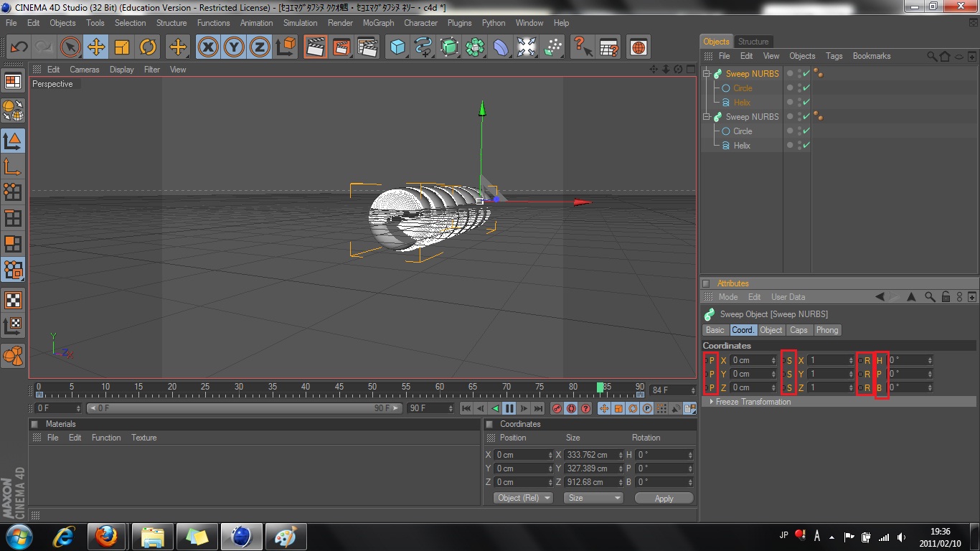
Task: Click Render to Picture Viewer icon
Action: click(341, 47)
